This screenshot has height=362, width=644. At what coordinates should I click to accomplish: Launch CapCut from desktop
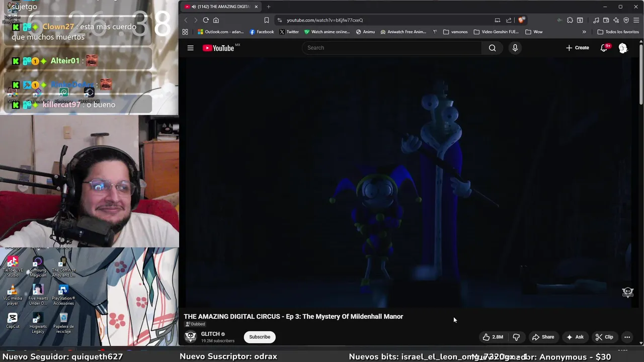pos(13,321)
